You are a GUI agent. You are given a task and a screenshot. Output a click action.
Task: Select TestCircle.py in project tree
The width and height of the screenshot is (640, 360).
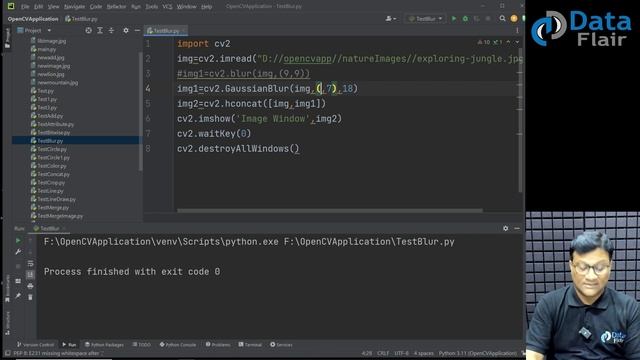[51, 149]
